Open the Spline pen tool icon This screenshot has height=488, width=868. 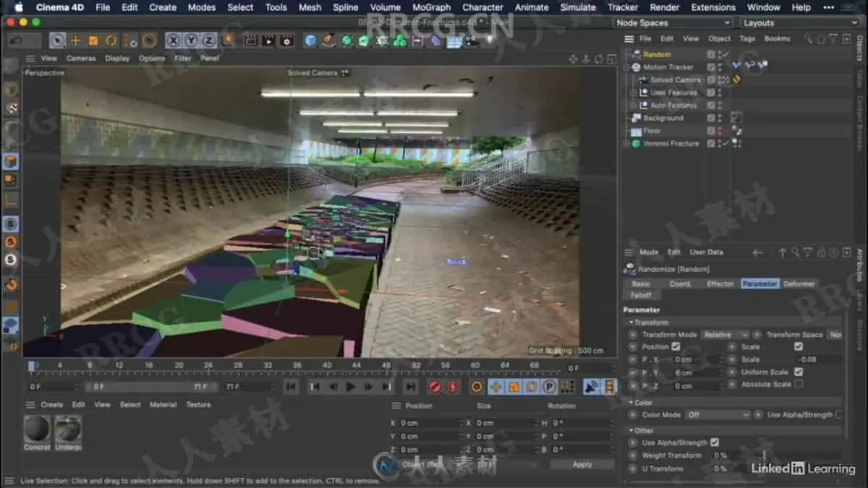[x=328, y=40]
